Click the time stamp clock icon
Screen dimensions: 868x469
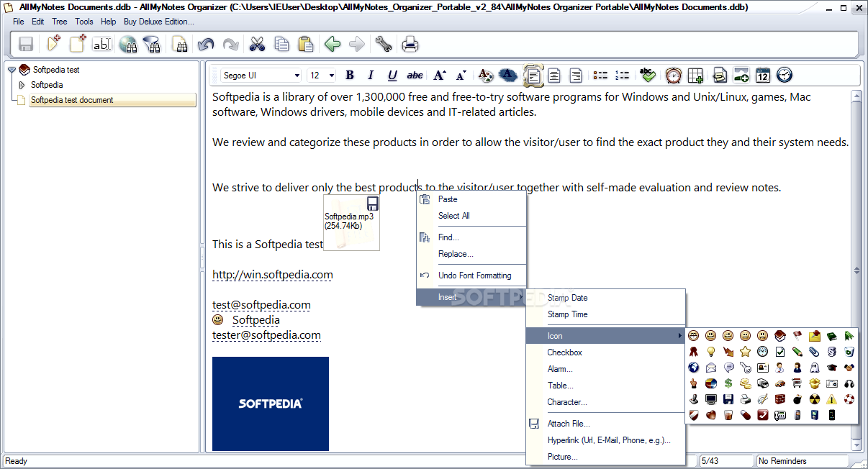(x=785, y=75)
